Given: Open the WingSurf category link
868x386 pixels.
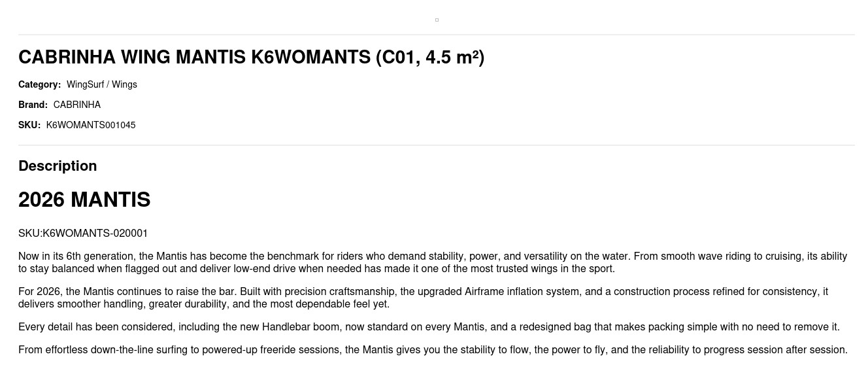Looking at the screenshot, I should (85, 84).
